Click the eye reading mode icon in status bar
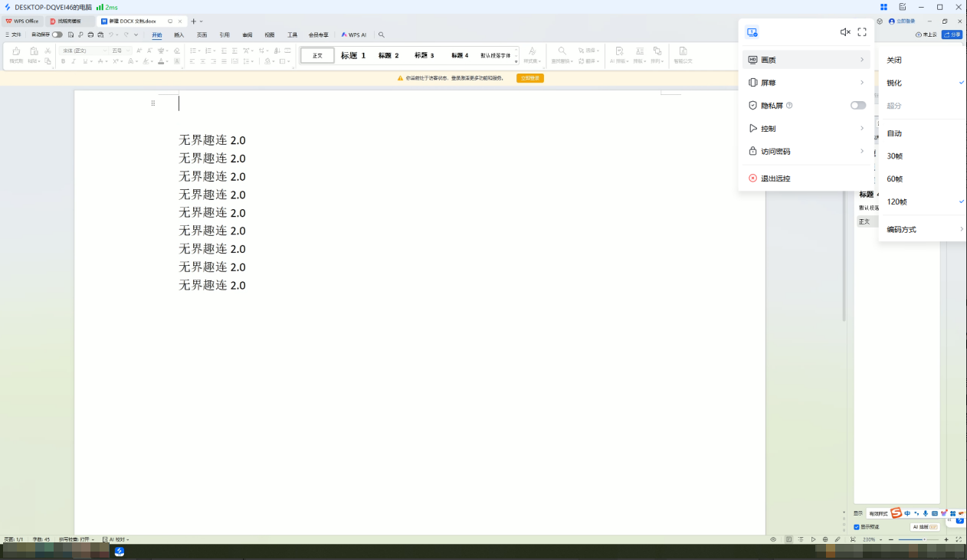The width and height of the screenshot is (967, 560). pyautogui.click(x=773, y=539)
